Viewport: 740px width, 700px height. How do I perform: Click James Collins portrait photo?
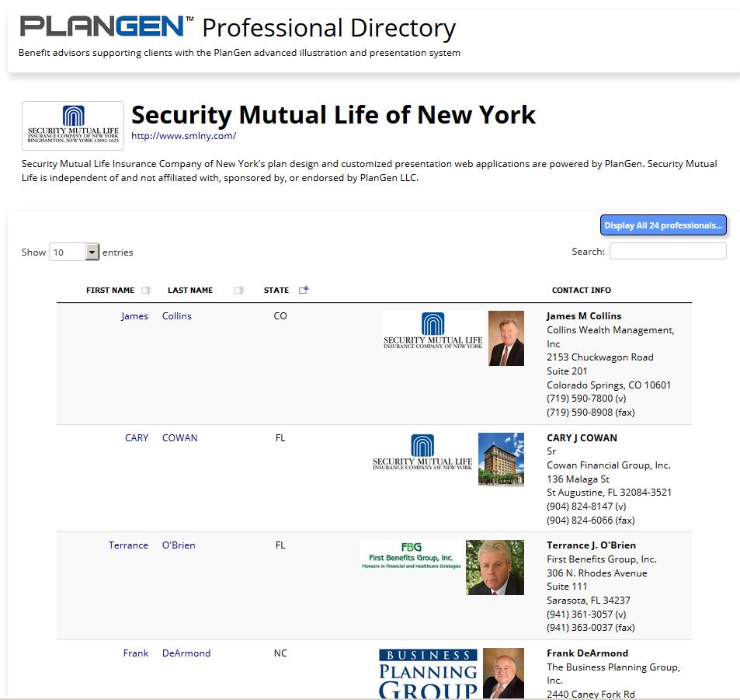[x=506, y=338]
